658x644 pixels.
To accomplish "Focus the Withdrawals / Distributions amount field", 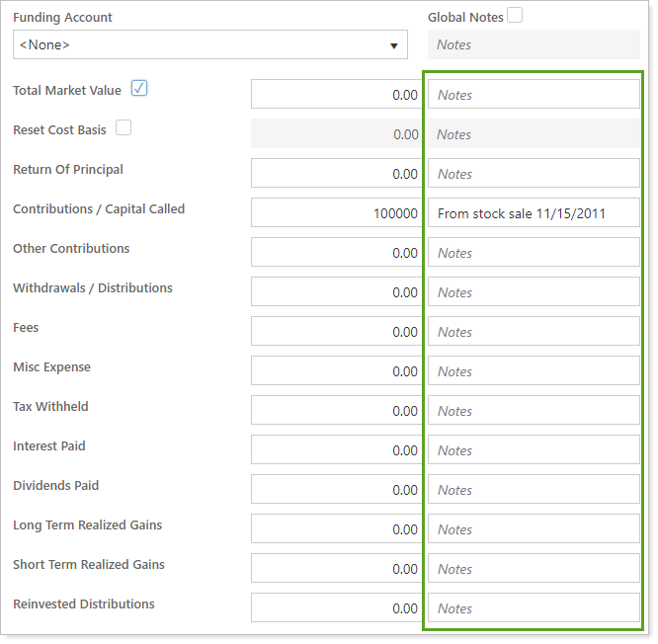I will click(336, 292).
